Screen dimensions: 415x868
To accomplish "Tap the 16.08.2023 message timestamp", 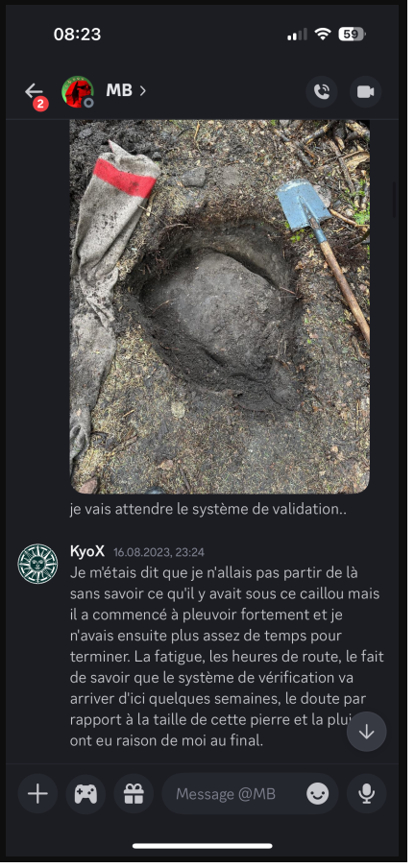I will tap(159, 552).
